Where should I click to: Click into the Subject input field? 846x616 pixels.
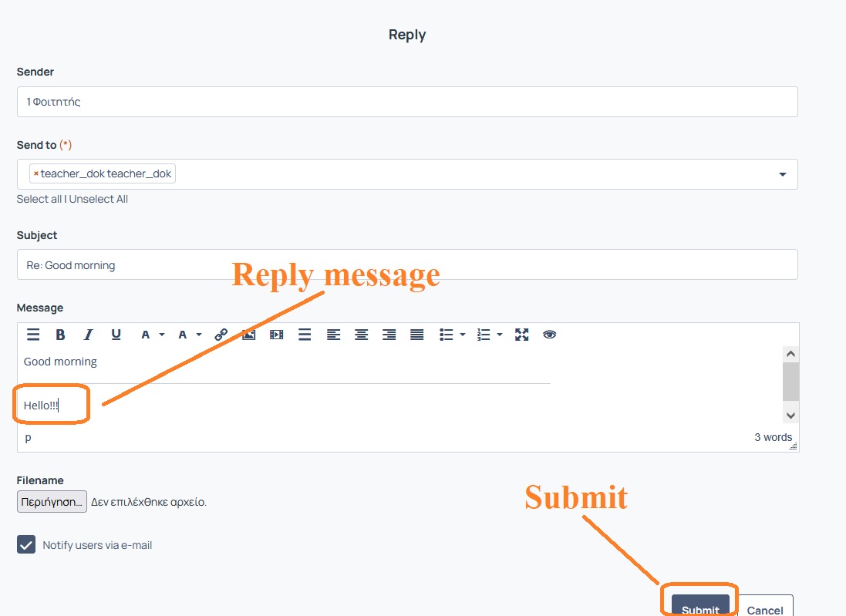(406, 264)
